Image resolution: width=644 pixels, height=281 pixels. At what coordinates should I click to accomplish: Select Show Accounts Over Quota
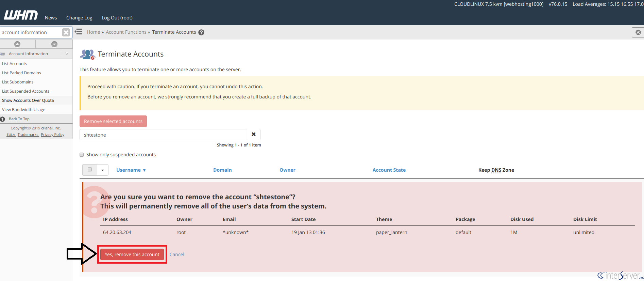pyautogui.click(x=28, y=100)
